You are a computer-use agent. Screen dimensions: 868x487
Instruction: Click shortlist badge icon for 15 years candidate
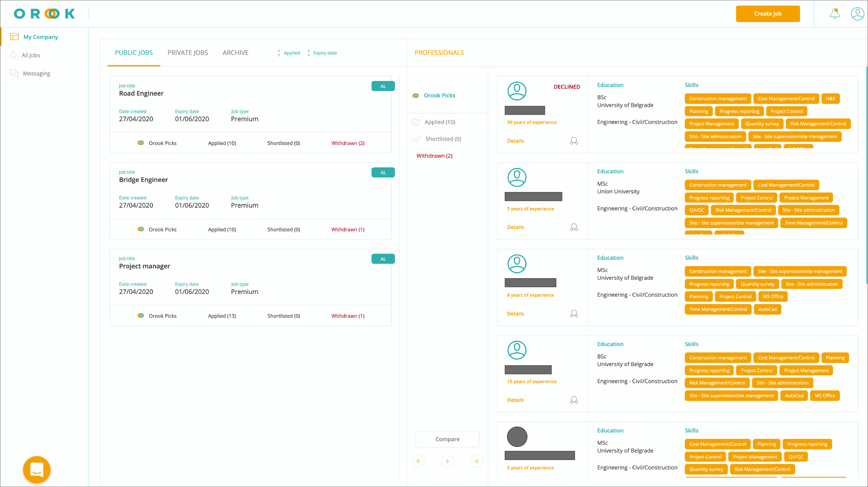click(x=574, y=400)
